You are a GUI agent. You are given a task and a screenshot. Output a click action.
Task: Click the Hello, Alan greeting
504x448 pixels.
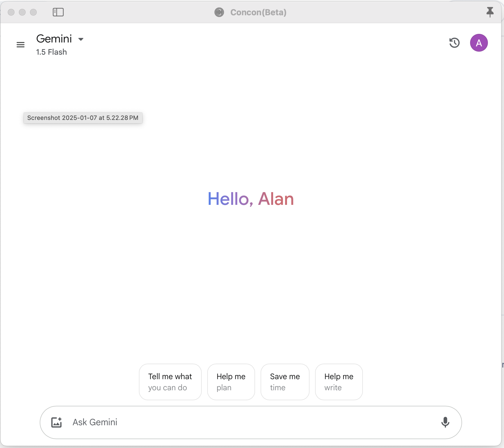[251, 199]
